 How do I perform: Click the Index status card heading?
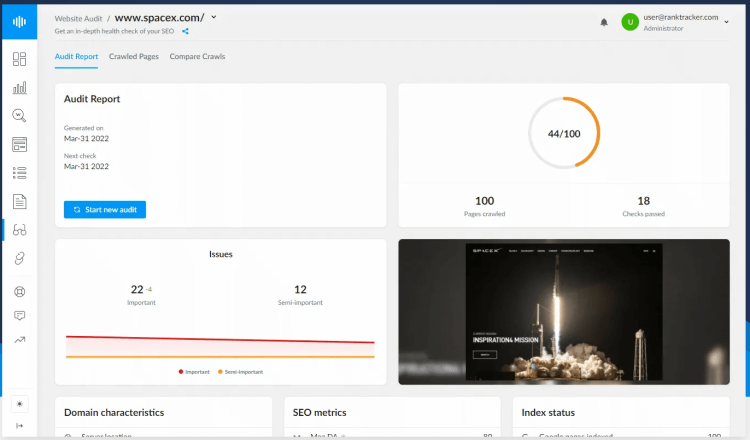pyautogui.click(x=548, y=412)
